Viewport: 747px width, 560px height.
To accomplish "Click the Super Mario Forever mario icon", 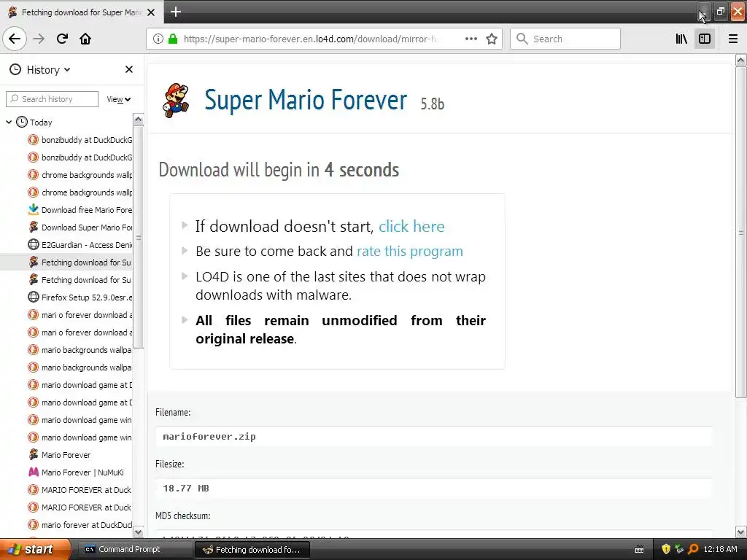I will click(x=177, y=100).
